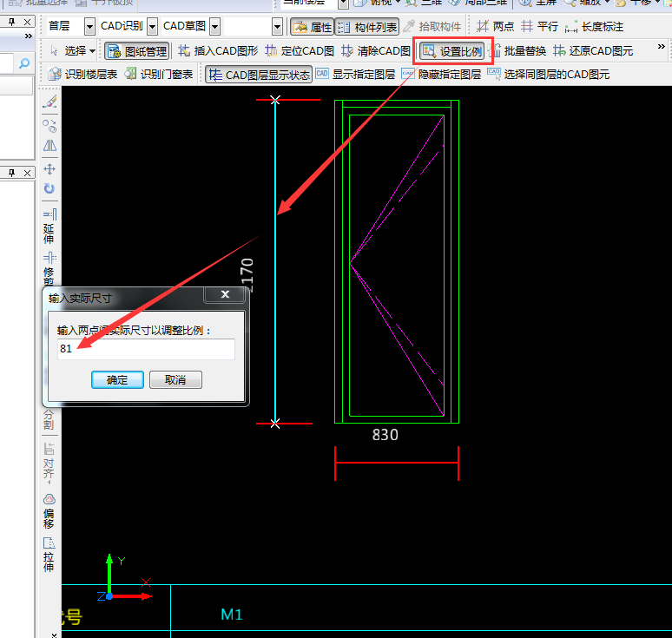672x638 pixels.
Task: Click the brush tool in vertical toolbar
Action: (x=49, y=102)
